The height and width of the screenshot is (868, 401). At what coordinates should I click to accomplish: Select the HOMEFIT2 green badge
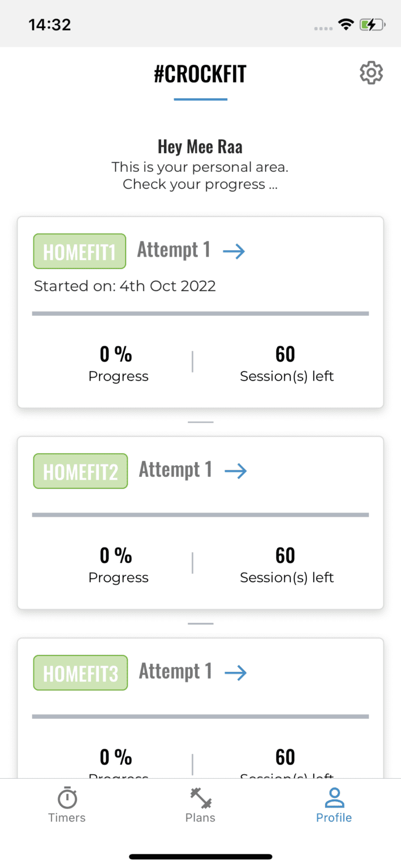tap(80, 470)
